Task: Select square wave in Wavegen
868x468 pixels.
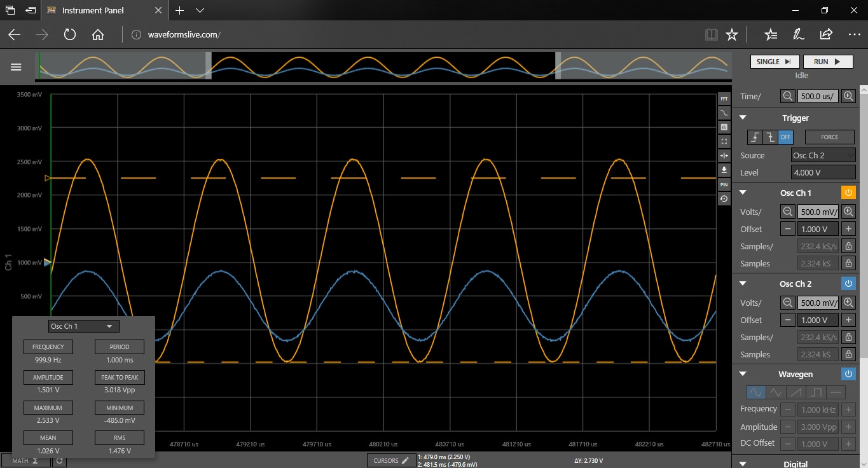Action: coord(816,392)
